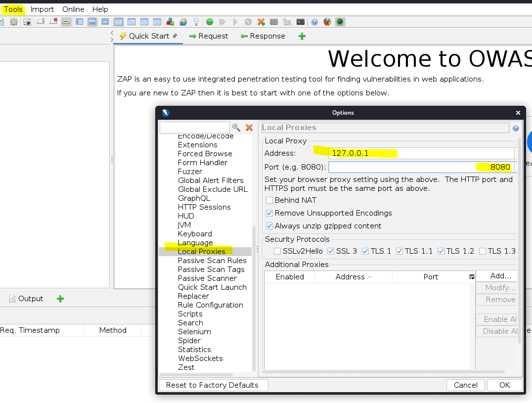Open the Online menu

(x=73, y=9)
